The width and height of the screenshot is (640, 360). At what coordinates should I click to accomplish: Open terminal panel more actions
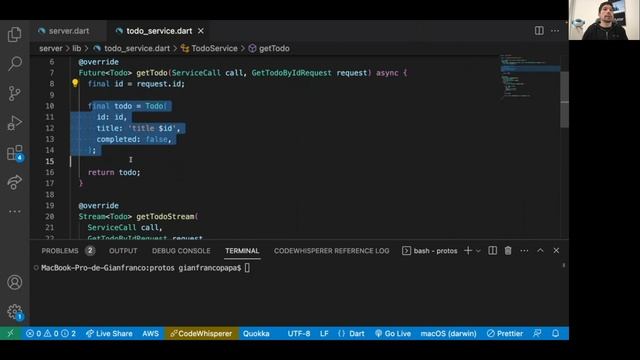pyautogui.click(x=524, y=251)
